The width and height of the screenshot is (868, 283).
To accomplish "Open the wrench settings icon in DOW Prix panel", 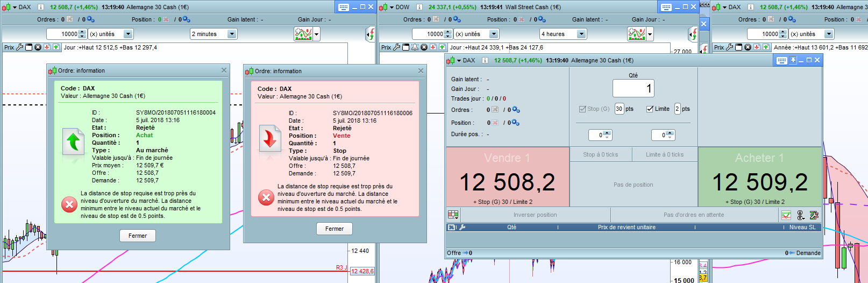I will [396, 47].
